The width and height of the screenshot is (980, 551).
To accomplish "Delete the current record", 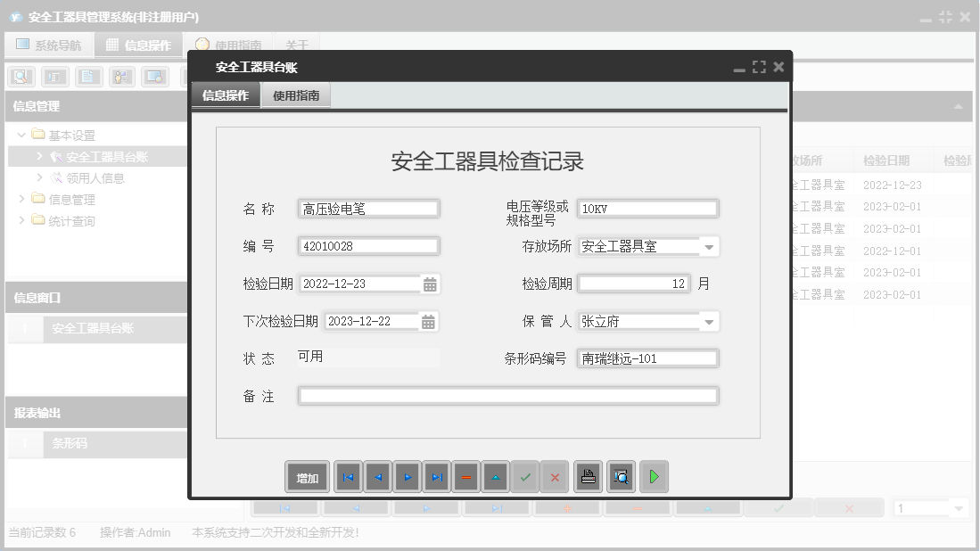I will point(465,476).
